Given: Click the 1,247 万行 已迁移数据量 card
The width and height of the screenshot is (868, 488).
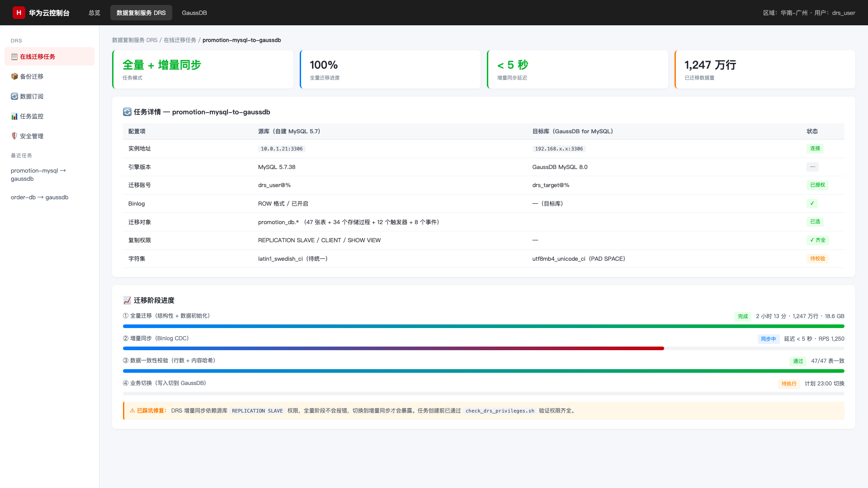Looking at the screenshot, I should [x=765, y=70].
